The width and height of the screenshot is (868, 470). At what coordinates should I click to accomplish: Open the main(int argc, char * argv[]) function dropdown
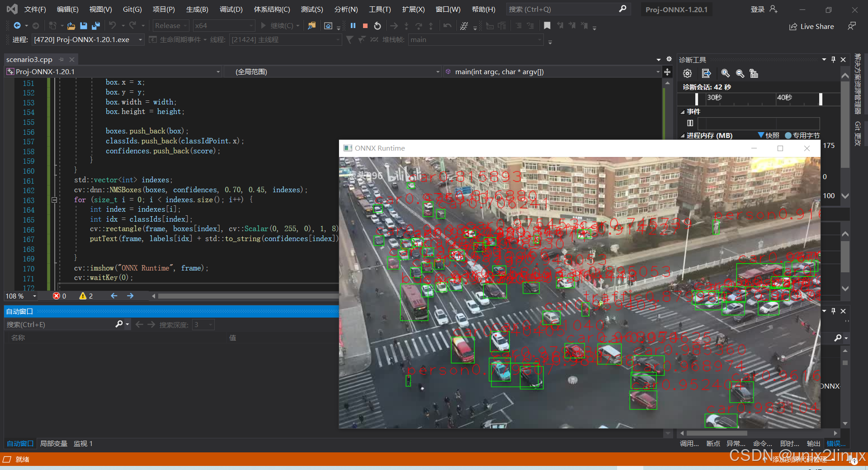[x=552, y=71]
